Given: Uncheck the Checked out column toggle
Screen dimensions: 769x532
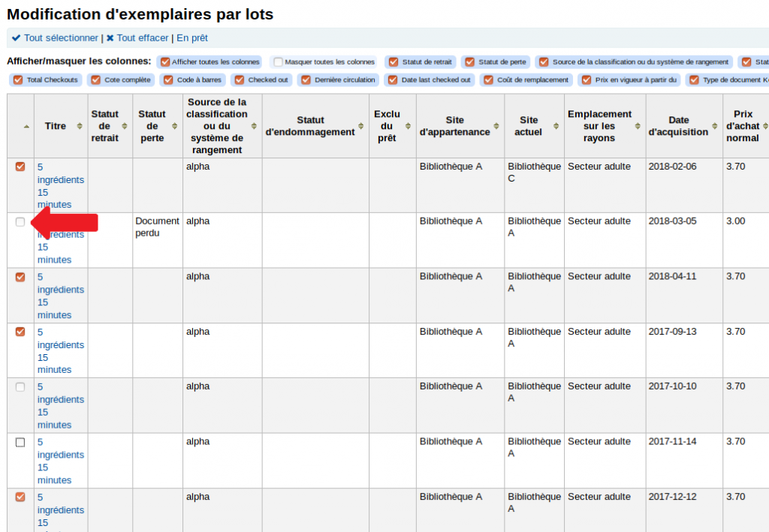Looking at the screenshot, I should pyautogui.click(x=240, y=80).
